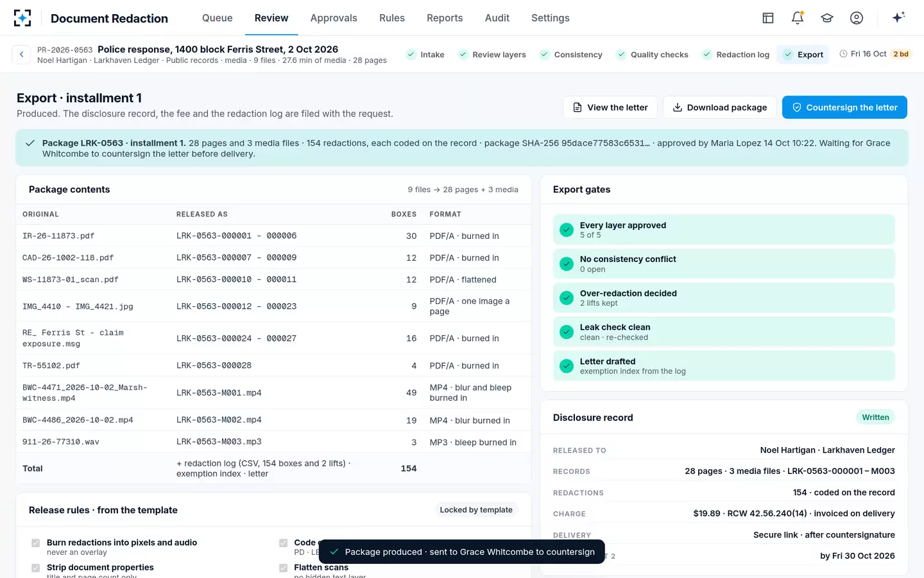Click the green check beside Over-redaction decided
The width and height of the screenshot is (924, 578).
click(567, 298)
